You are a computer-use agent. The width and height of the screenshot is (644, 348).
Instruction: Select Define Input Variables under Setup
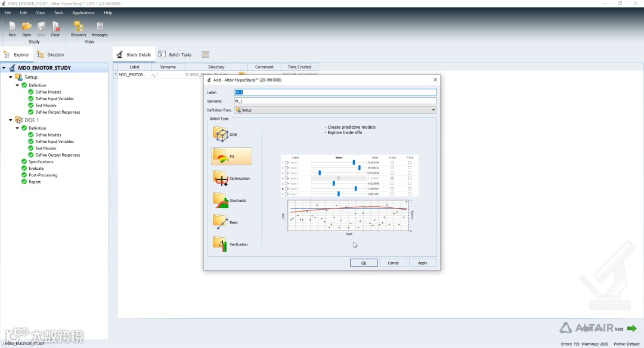(x=55, y=99)
